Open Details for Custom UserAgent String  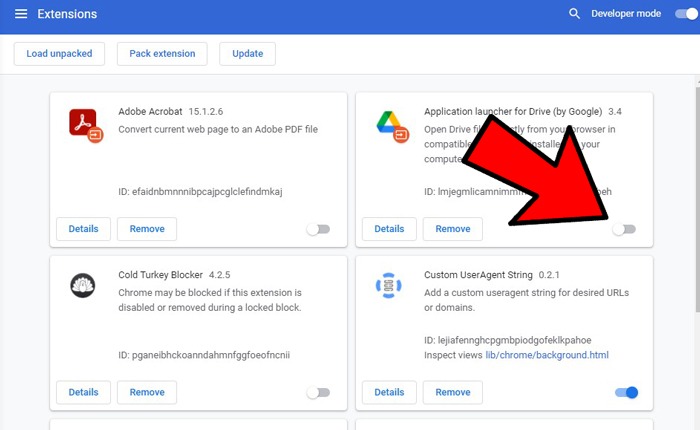coord(389,392)
